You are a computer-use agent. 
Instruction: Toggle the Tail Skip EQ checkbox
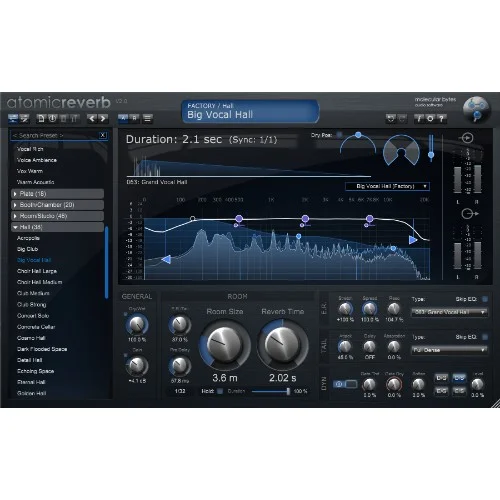pyautogui.click(x=485, y=337)
